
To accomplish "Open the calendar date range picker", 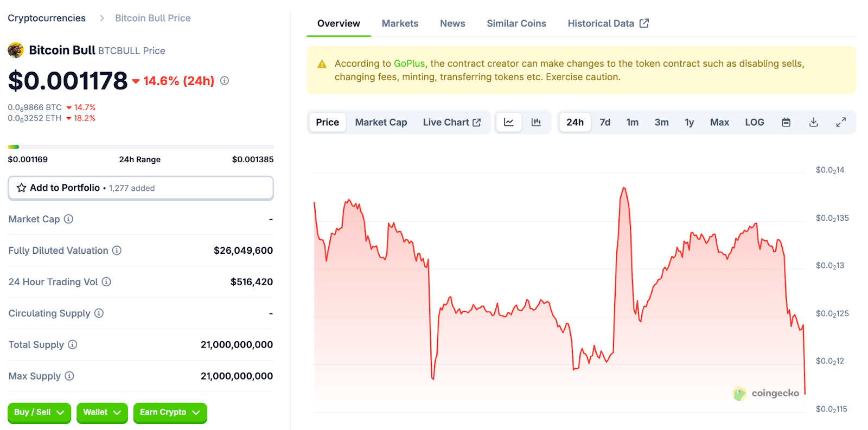I will point(786,123).
